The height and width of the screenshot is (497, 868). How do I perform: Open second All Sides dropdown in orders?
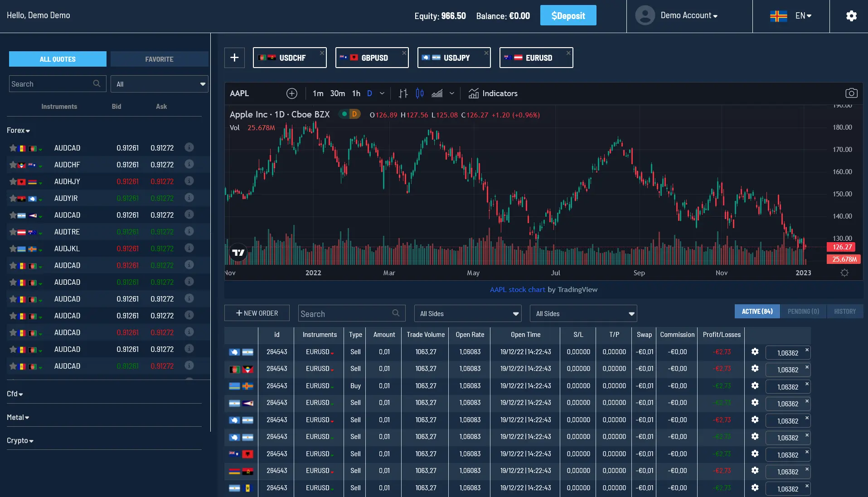tap(584, 313)
